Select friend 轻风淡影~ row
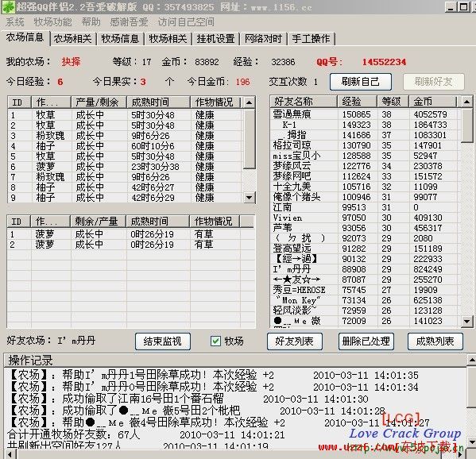The height and width of the screenshot is (459, 476). (366, 310)
